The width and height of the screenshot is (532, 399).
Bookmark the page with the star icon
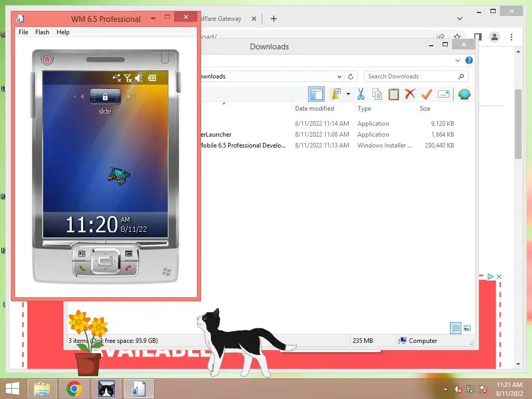(457, 36)
